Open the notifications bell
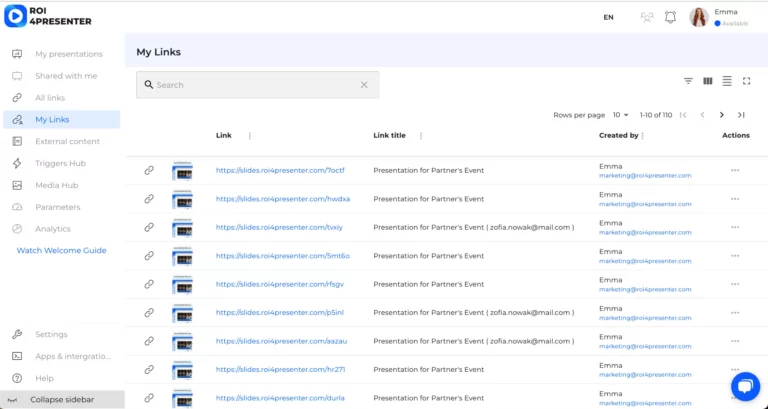 [x=670, y=17]
